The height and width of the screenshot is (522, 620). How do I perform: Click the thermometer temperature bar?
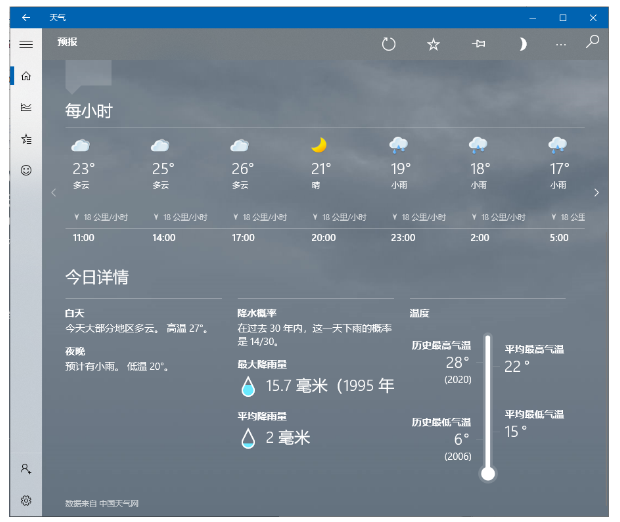coord(488,405)
